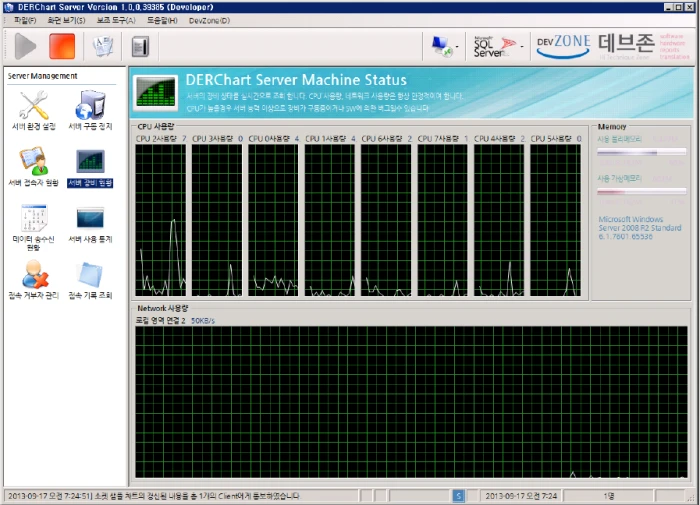The width and height of the screenshot is (700, 505).
Task: Click the CPU 5 usage graph
Action: click(555, 220)
